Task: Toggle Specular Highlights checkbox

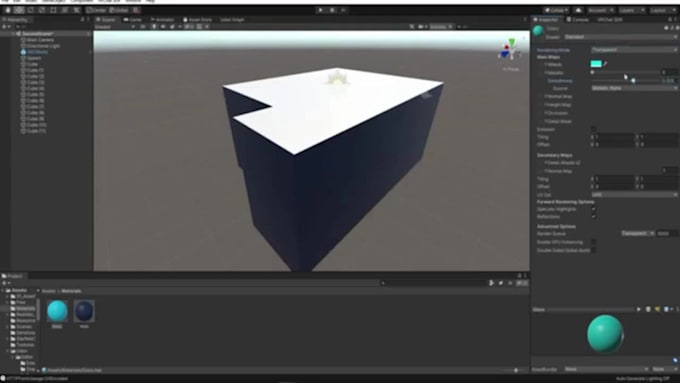Action: [x=593, y=209]
